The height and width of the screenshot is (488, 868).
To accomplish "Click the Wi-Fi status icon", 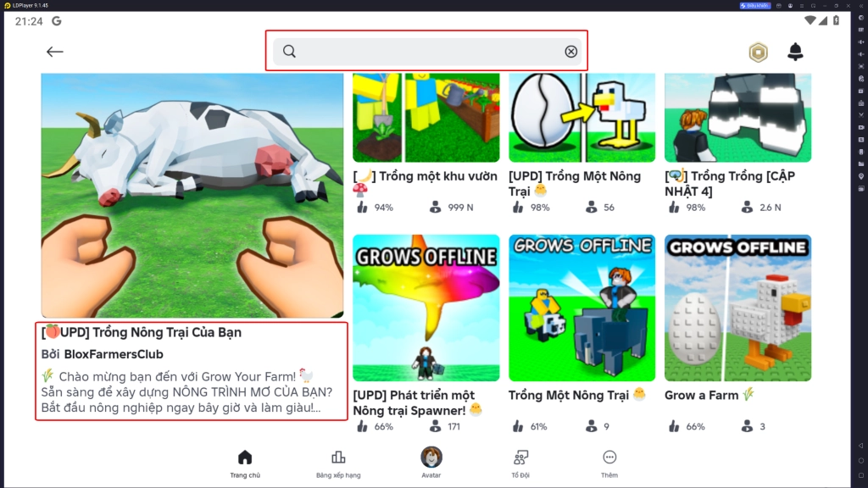I will tap(810, 21).
